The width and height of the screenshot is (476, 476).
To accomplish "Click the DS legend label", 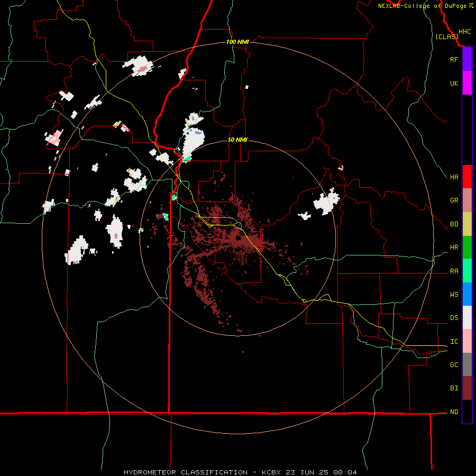I will tap(454, 318).
